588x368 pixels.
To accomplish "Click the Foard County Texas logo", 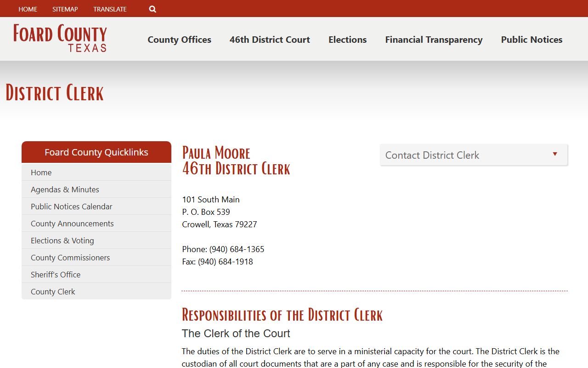I will tap(60, 38).
